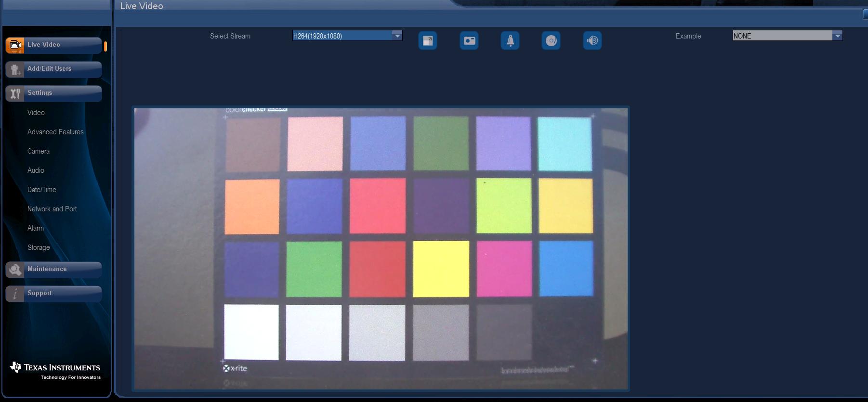Click the Texas Instruments logo
The image size is (868, 402).
55,371
